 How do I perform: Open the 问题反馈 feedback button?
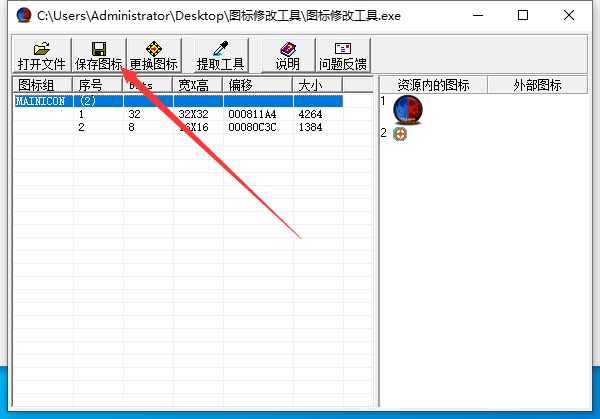coord(342,55)
